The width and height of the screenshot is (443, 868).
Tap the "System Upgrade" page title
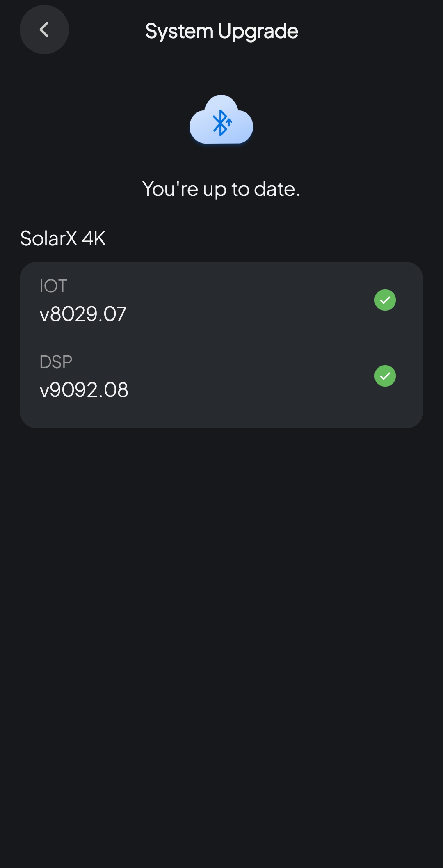coord(221,31)
